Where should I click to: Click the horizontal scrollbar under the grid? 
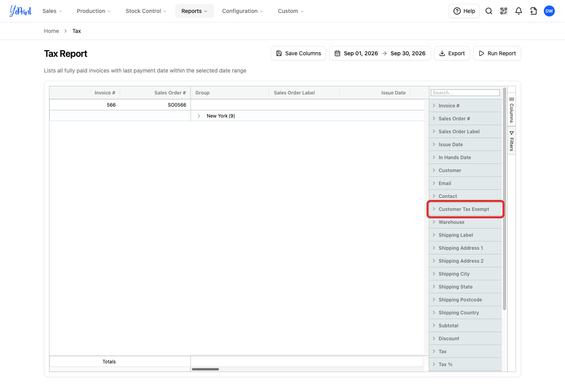coord(205,369)
